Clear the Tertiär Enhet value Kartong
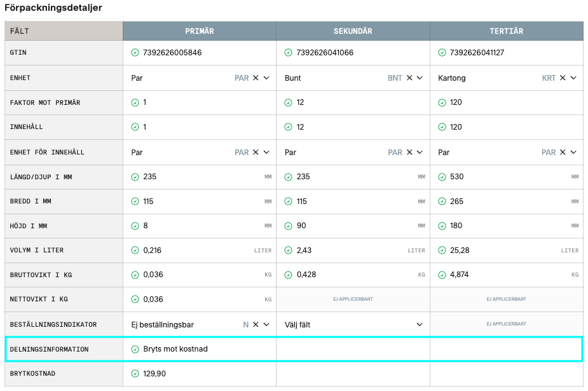The width and height of the screenshot is (588, 391). pyautogui.click(x=563, y=78)
